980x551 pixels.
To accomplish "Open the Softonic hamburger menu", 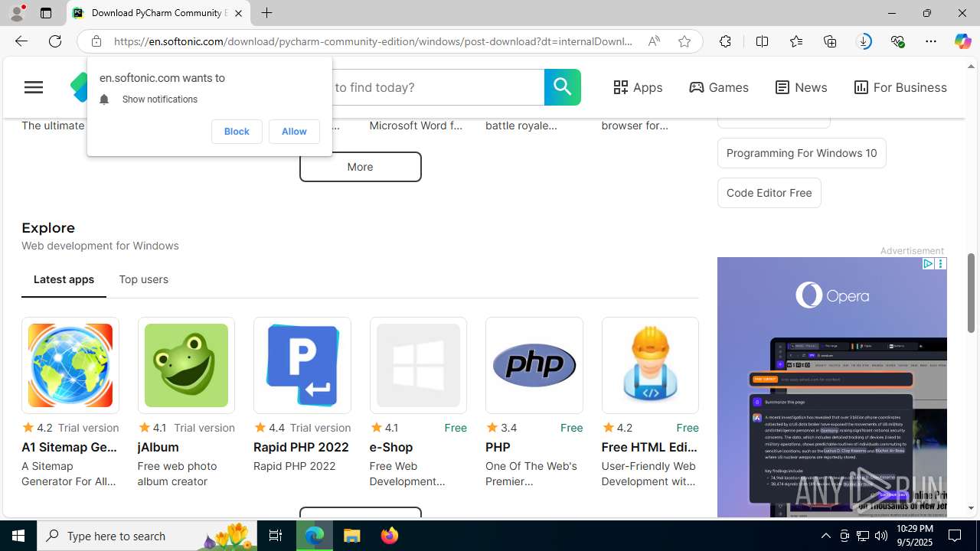I will (x=34, y=87).
